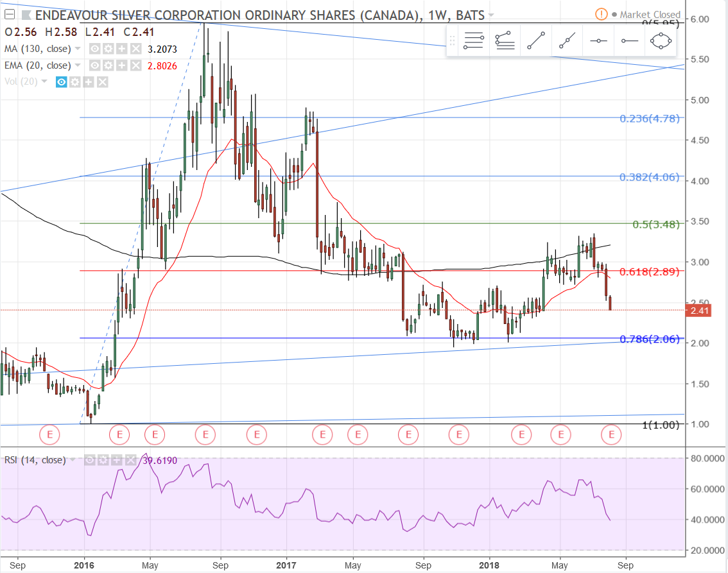Select the 0.382(4.06) Fibonacci level label
The height and width of the screenshot is (573, 728).
coord(650,177)
